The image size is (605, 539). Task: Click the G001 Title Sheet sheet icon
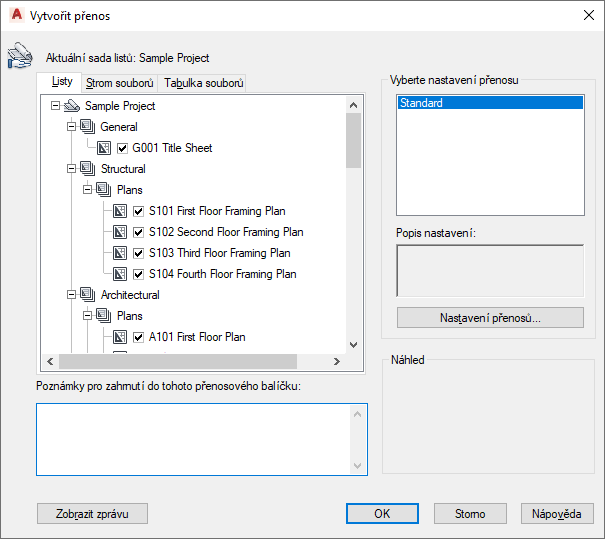(x=105, y=148)
